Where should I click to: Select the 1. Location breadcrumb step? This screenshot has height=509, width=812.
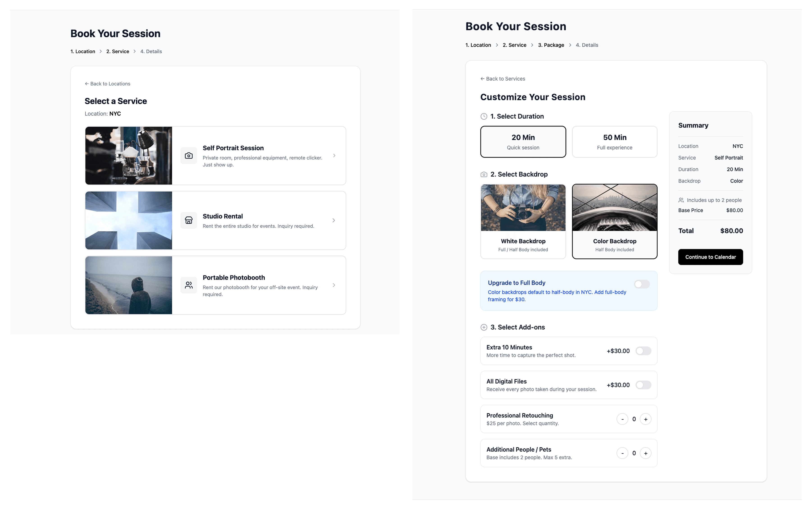pyautogui.click(x=478, y=45)
